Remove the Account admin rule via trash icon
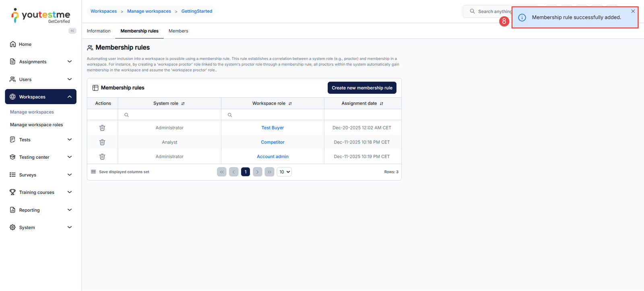The width and height of the screenshot is (644, 291). [102, 157]
